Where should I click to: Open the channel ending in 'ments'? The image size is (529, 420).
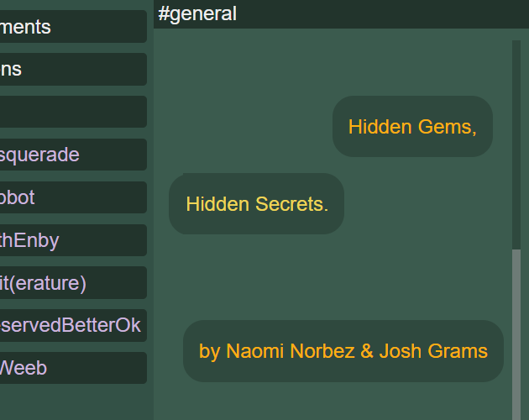[x=73, y=27]
